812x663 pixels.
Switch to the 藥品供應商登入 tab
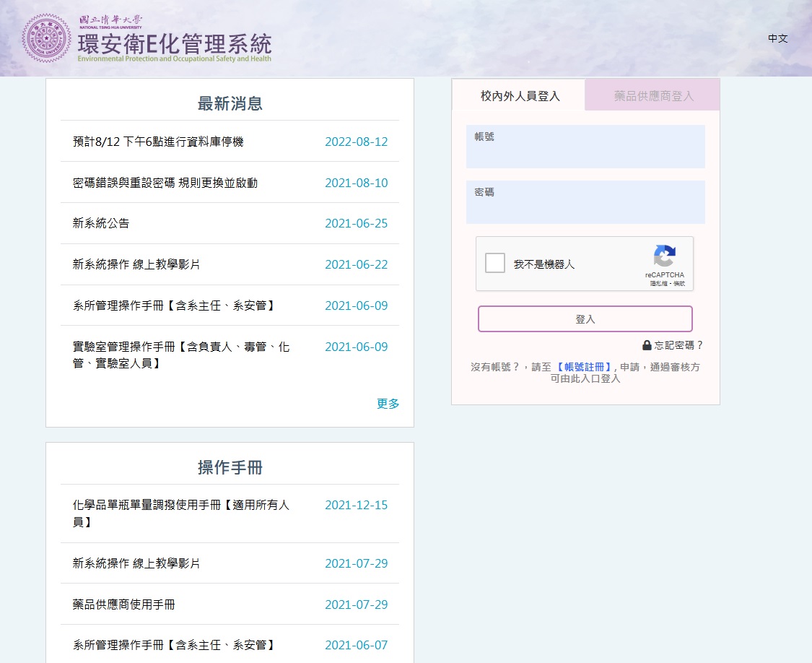point(653,96)
